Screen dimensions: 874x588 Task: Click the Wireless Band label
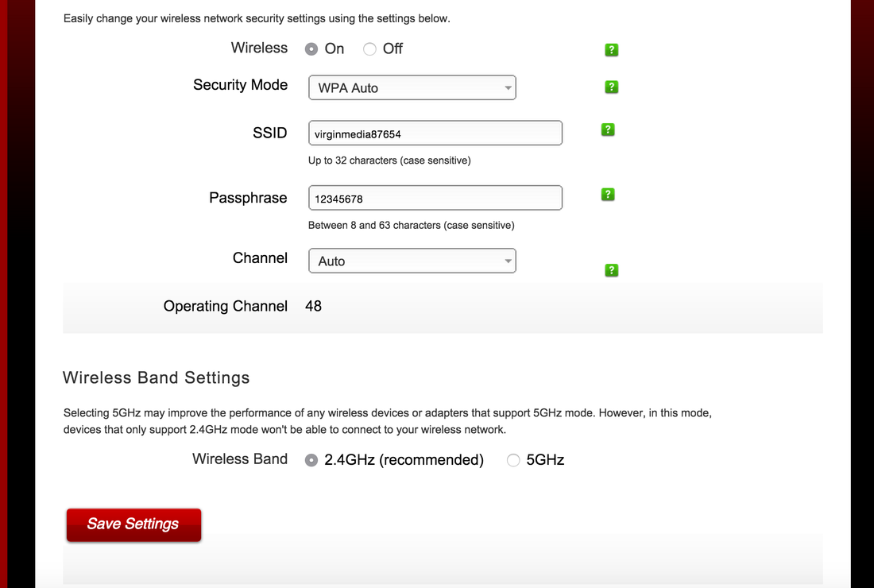tap(240, 458)
